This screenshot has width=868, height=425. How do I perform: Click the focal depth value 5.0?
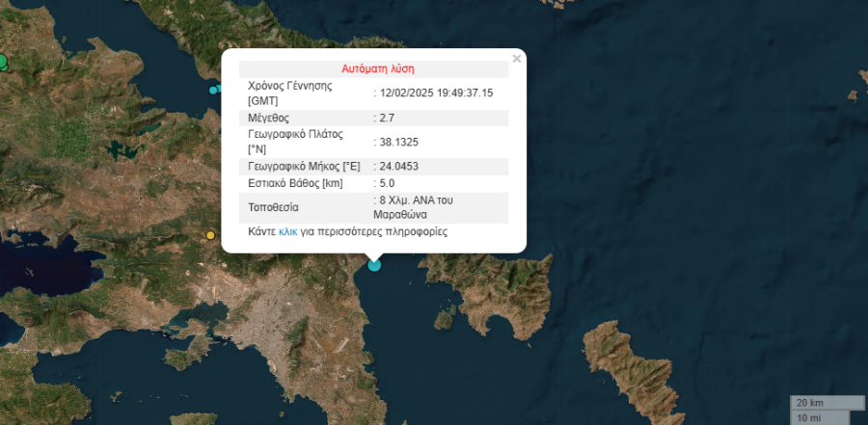point(387,183)
